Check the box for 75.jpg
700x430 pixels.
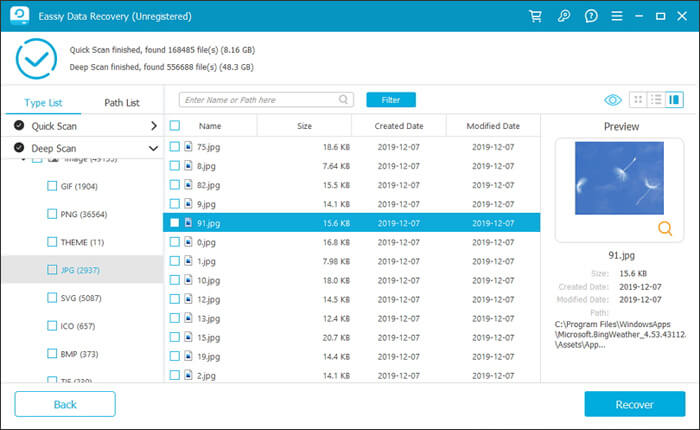(x=175, y=147)
